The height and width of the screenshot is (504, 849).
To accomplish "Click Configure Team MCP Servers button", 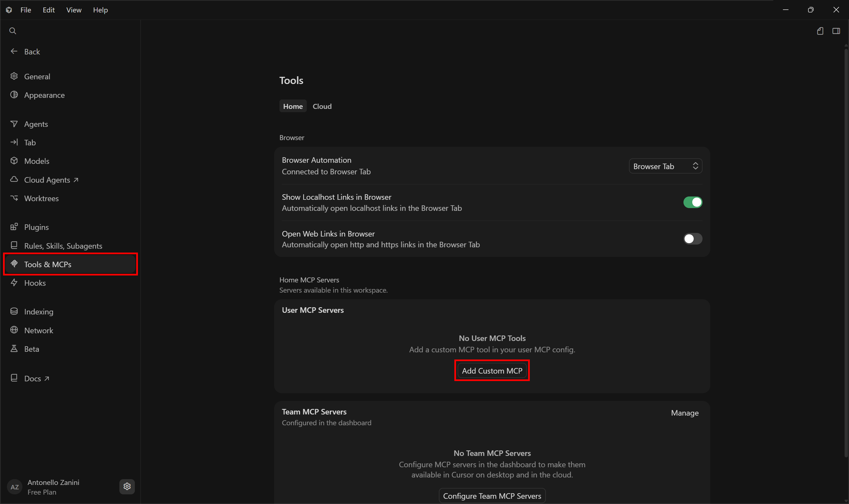I will [x=492, y=496].
